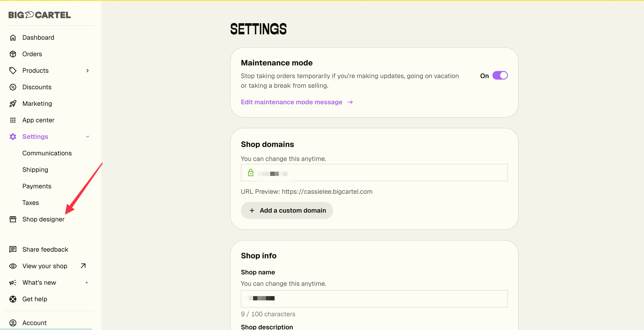
Task: Click the Shop designer storefront icon
Action: (x=13, y=219)
